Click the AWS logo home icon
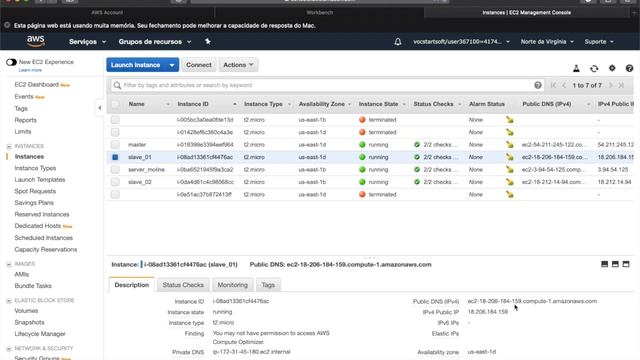This screenshot has width=640, height=360. [36, 41]
